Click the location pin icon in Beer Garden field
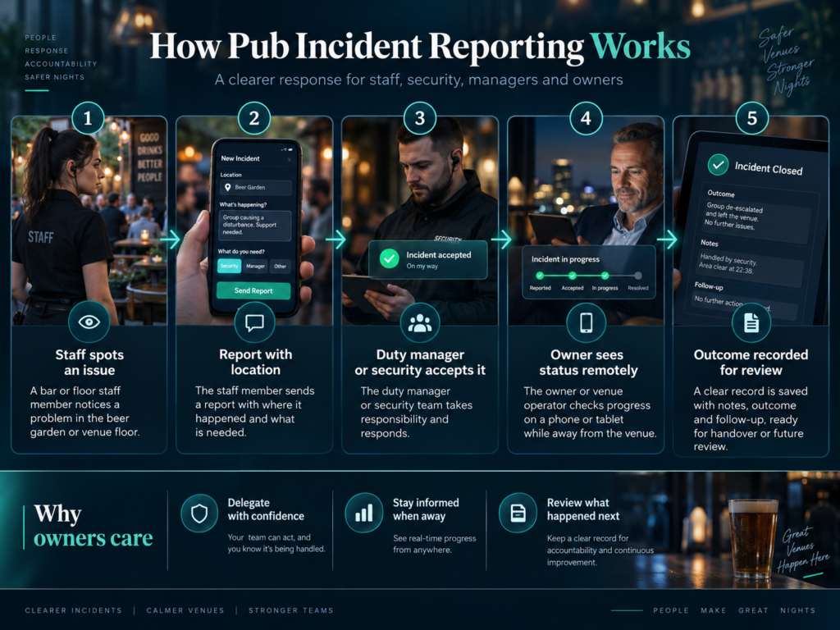The image size is (840, 630). tap(228, 188)
